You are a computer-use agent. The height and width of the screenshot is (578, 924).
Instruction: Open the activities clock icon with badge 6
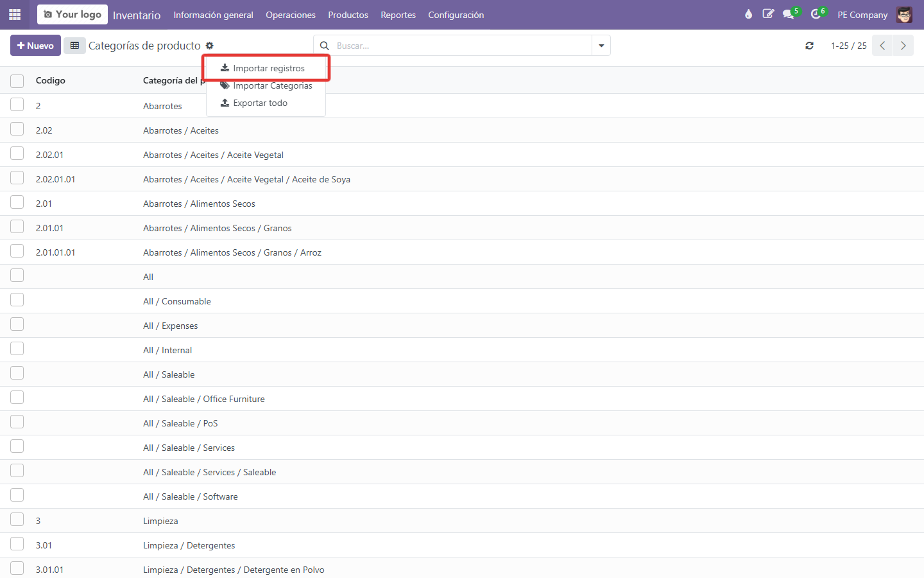pos(816,14)
